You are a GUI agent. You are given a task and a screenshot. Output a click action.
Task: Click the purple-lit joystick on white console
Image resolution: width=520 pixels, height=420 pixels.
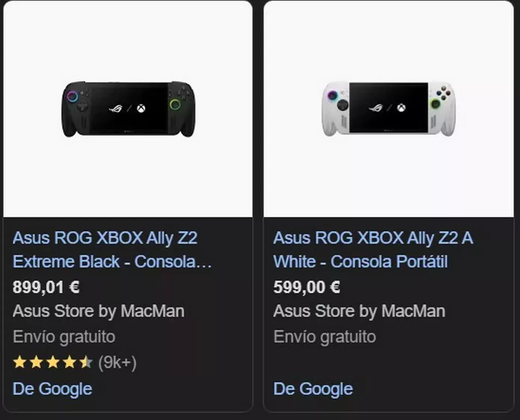(332, 96)
